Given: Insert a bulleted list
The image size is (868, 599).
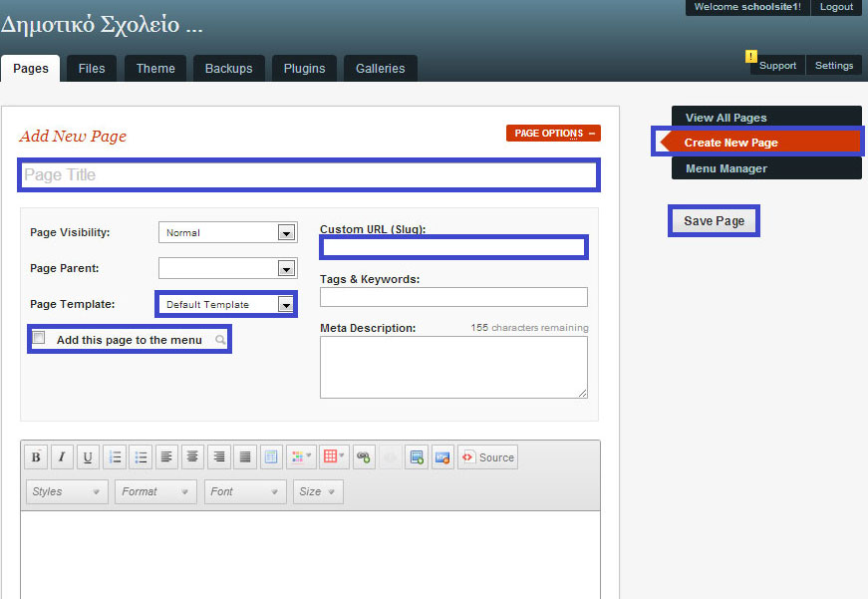Looking at the screenshot, I should click(141, 457).
